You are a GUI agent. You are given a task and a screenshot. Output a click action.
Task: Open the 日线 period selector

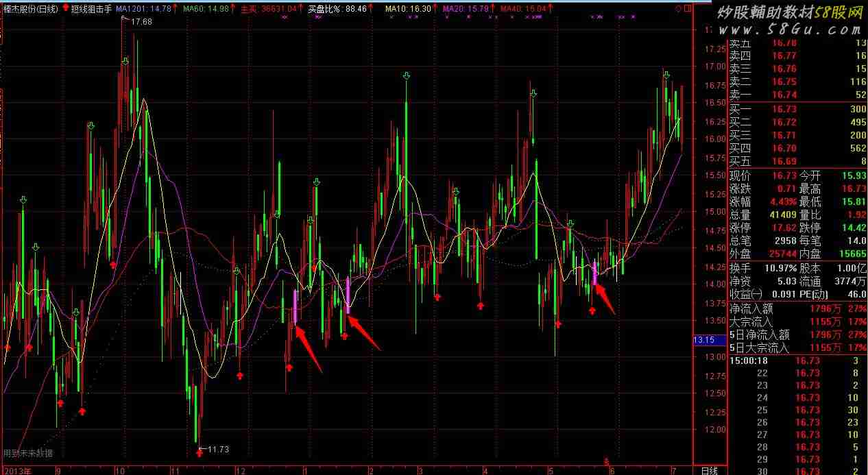click(709, 470)
